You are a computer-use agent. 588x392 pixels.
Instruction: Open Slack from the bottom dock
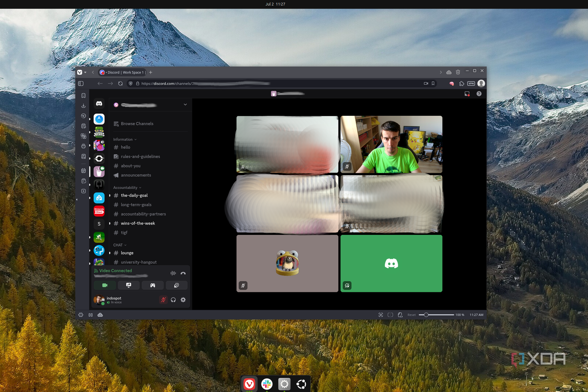pyautogui.click(x=267, y=384)
